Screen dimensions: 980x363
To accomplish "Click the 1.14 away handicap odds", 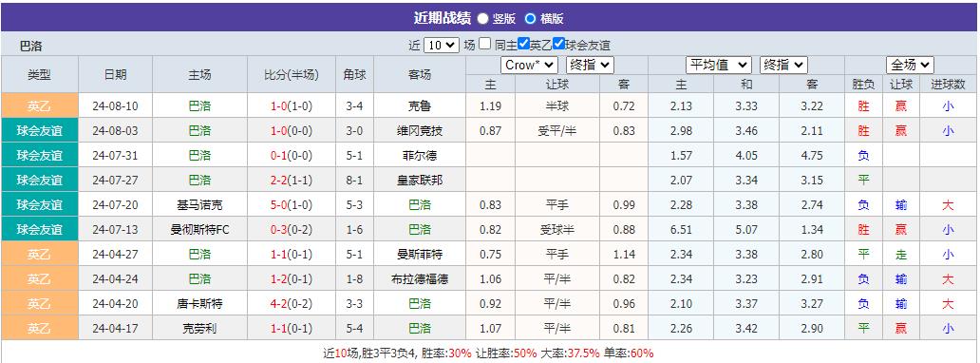I will coord(624,254).
